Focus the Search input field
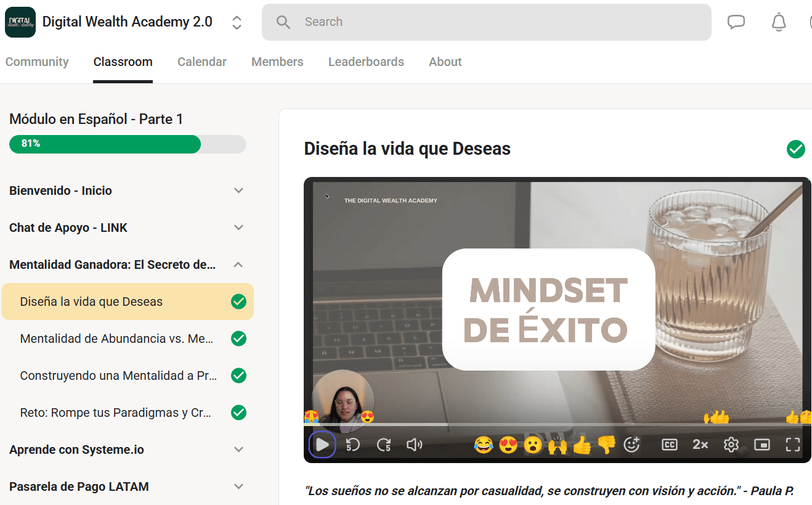 [487, 22]
